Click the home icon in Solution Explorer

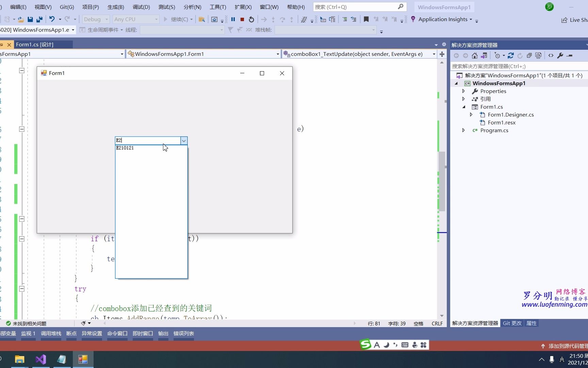[x=475, y=56]
